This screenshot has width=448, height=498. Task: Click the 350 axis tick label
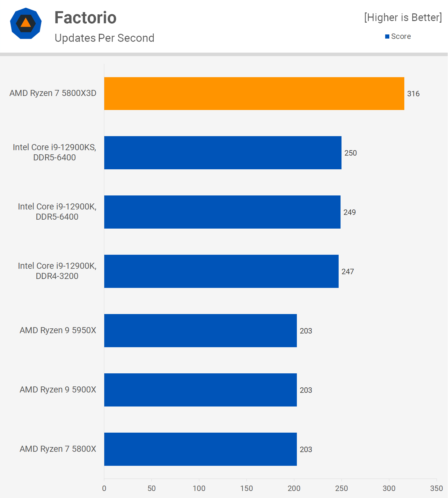coord(436,488)
